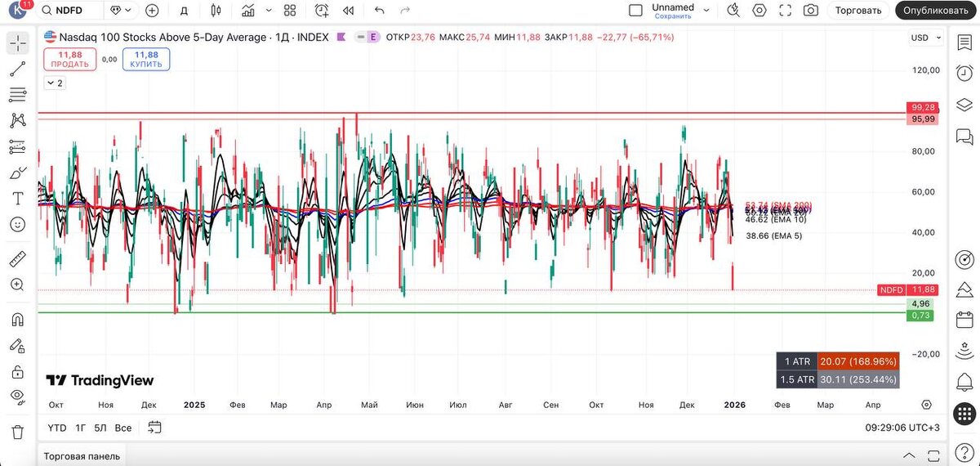
Task: Expand the favorite indicators arrow
Action: pyautogui.click(x=267, y=11)
